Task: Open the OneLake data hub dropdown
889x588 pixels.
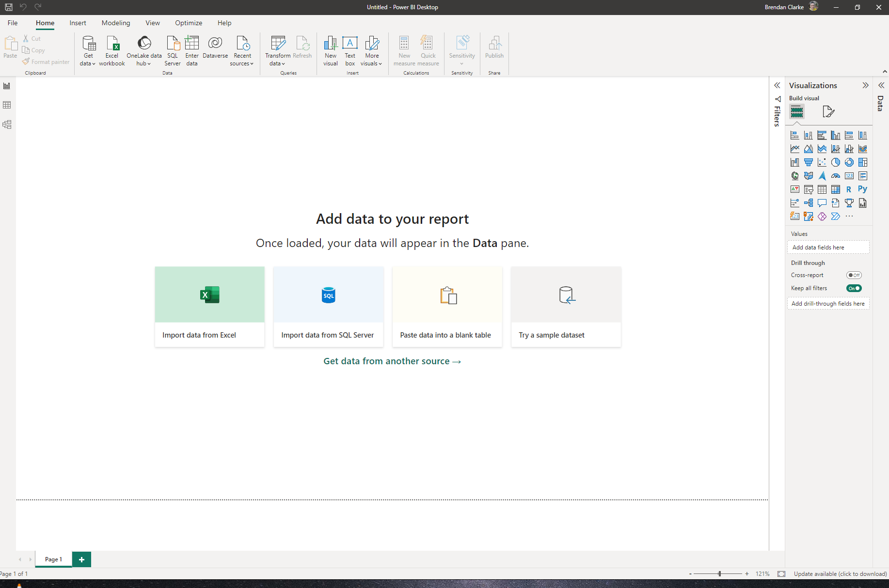Action: (x=144, y=51)
